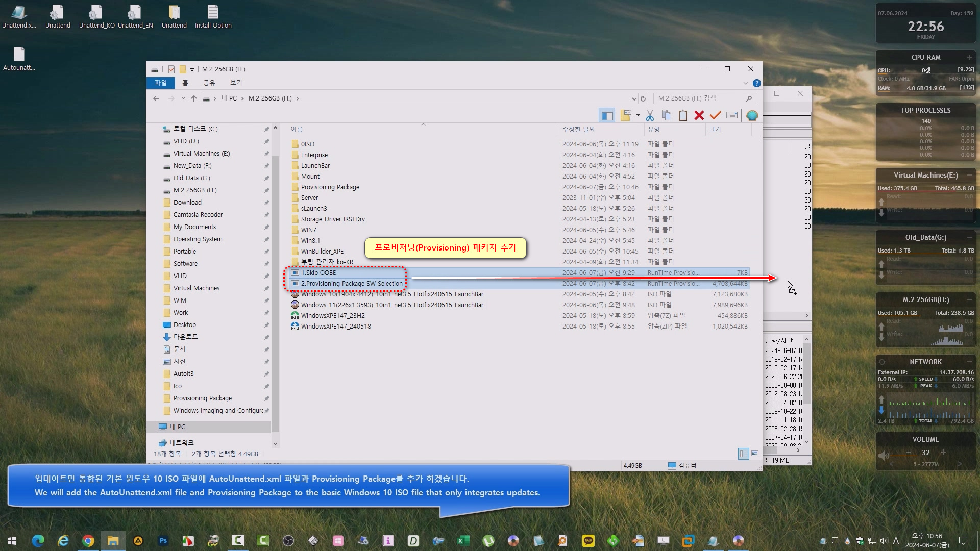This screenshot has width=980, height=551.
Task: Select the Provisioning Package folder in file list
Action: (x=330, y=187)
